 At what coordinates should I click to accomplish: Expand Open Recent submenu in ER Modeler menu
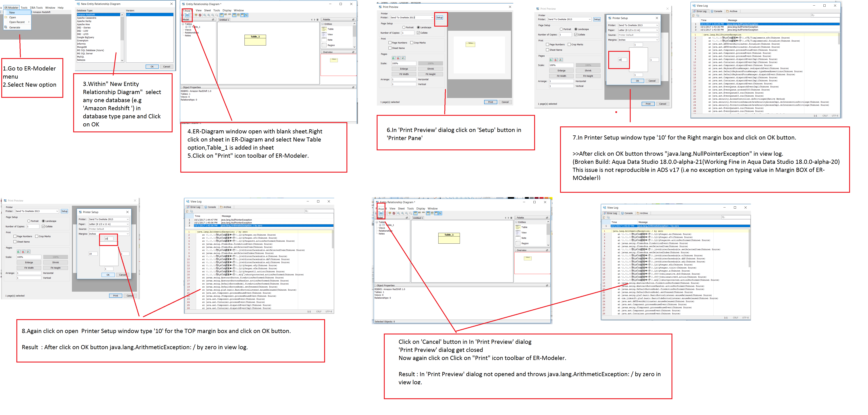pos(17,22)
